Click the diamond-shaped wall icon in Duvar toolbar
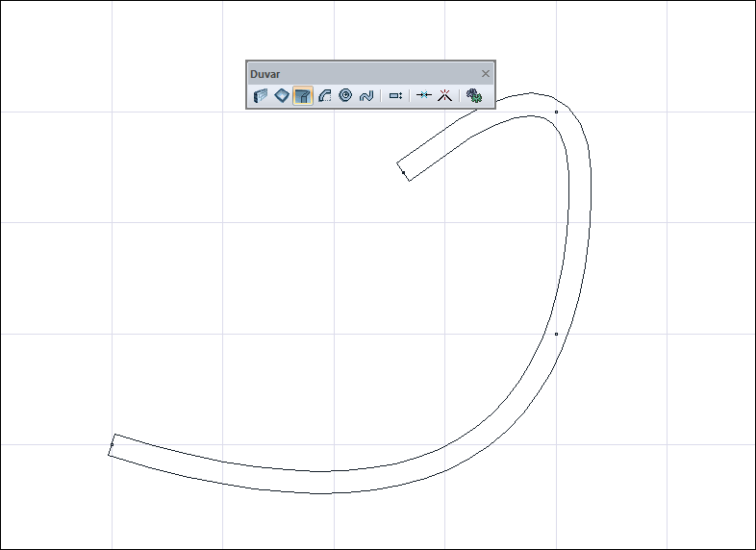Screen dimensions: 756x550 point(281,96)
